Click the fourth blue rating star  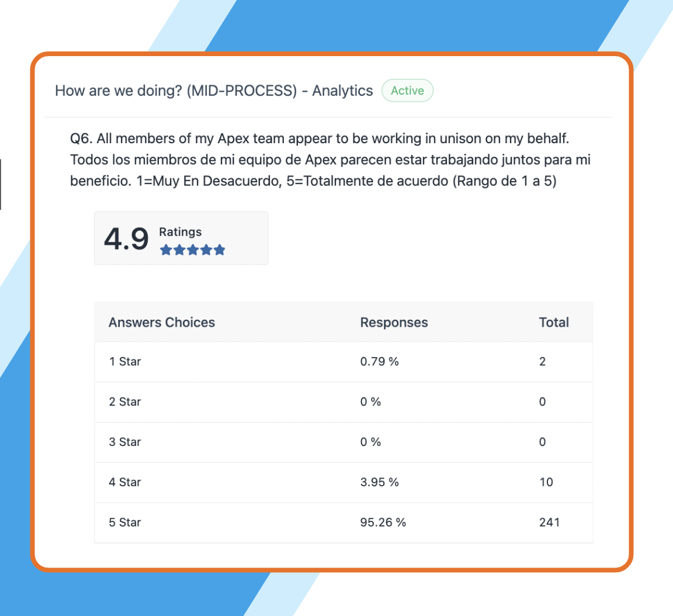206,250
